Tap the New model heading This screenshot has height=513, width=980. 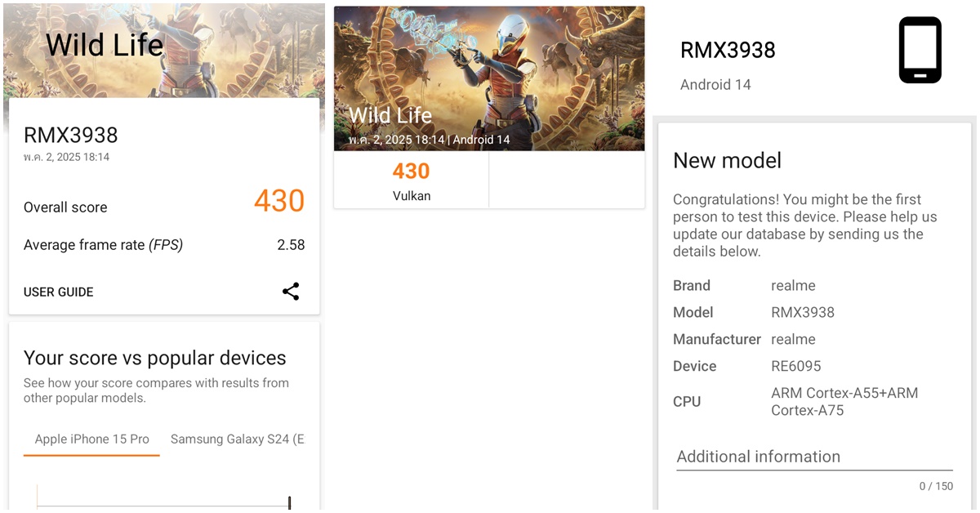[727, 161]
